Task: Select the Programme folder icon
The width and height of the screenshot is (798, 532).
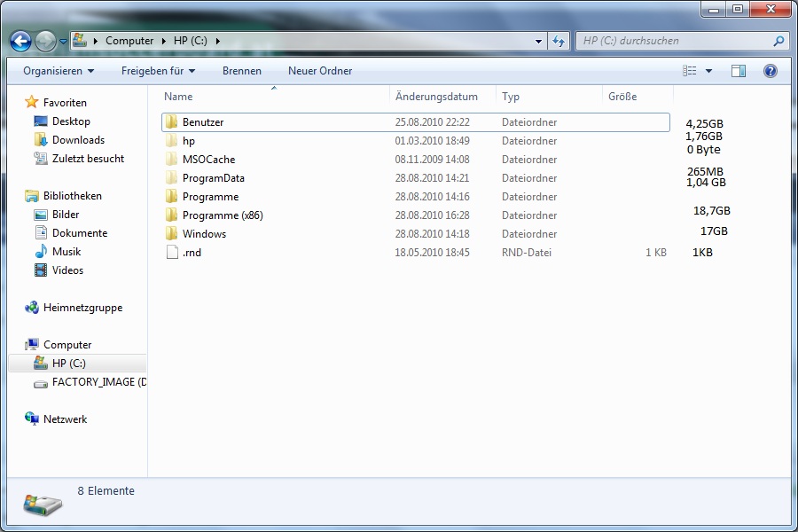Action: [172, 197]
